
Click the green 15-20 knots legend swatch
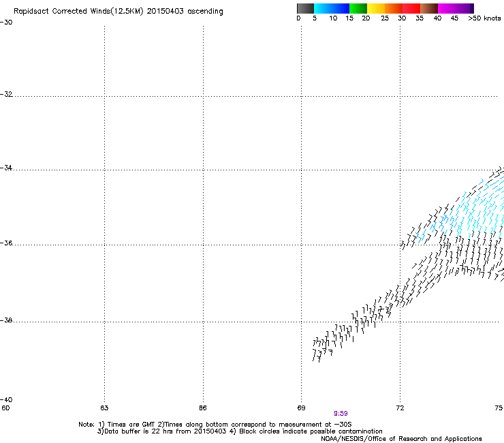(x=358, y=8)
